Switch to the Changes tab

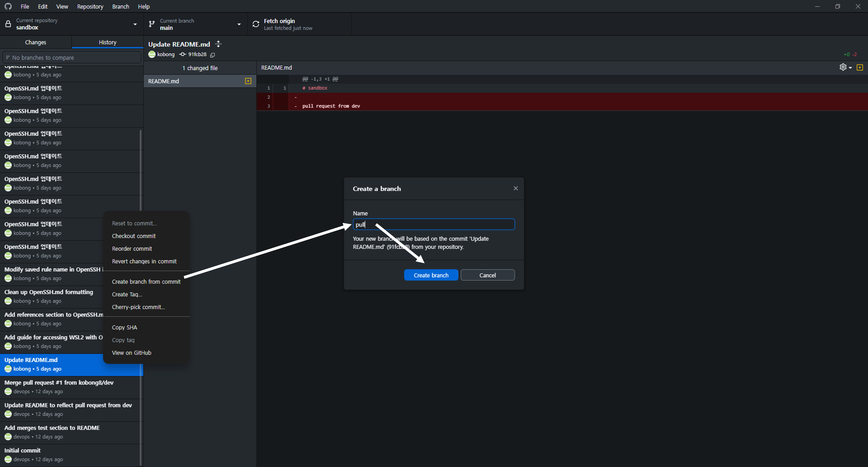pyautogui.click(x=35, y=42)
